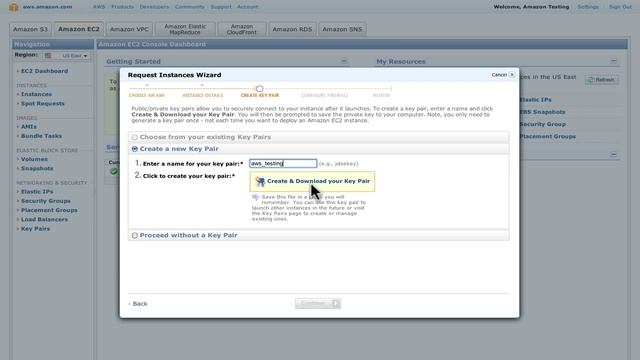The height and width of the screenshot is (360, 640).
Task: Click the Cancel X icon in wizard header
Action: coord(512,75)
